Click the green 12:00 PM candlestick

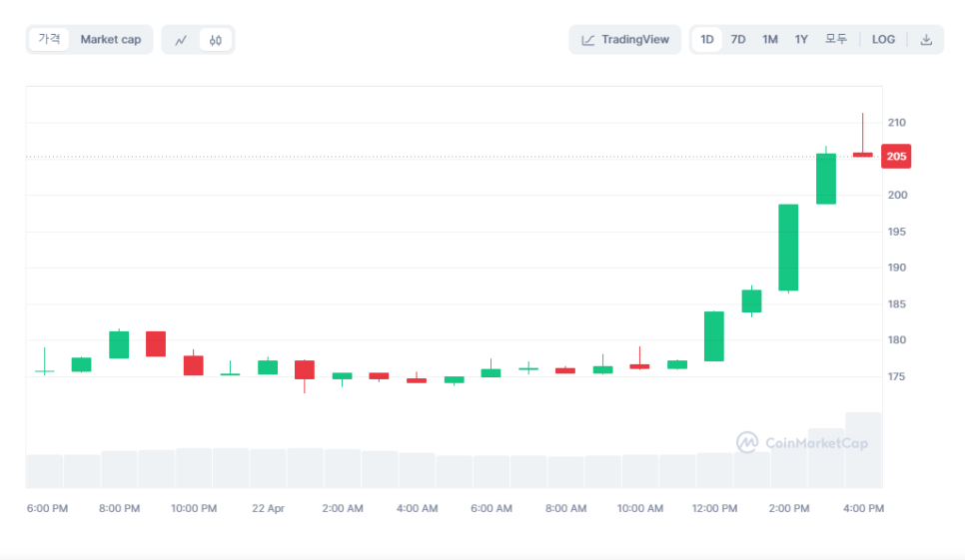pyautogui.click(x=714, y=336)
